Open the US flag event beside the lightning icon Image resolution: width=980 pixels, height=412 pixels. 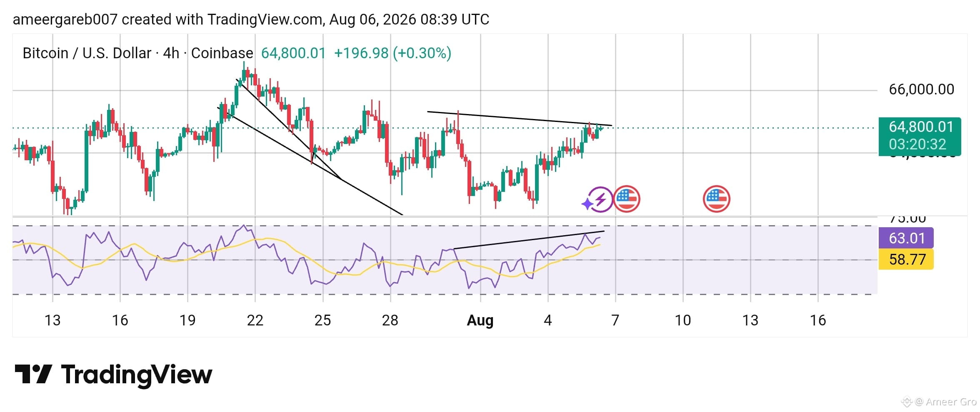click(627, 199)
